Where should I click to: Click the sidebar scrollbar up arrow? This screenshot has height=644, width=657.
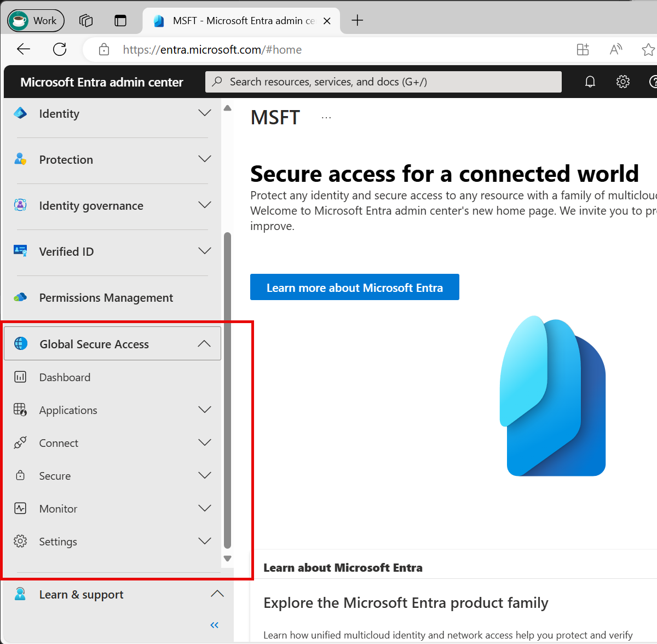click(228, 108)
